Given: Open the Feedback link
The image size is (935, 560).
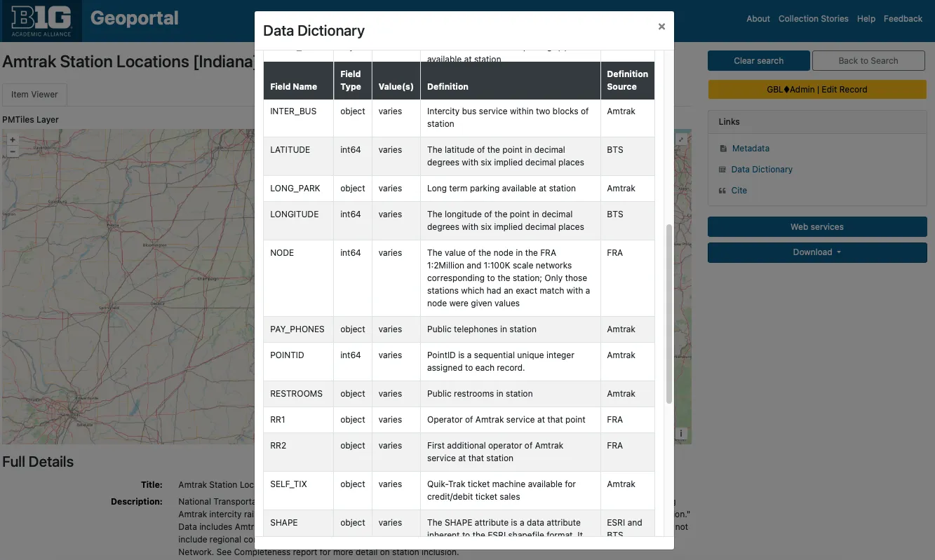Looking at the screenshot, I should click(x=903, y=19).
